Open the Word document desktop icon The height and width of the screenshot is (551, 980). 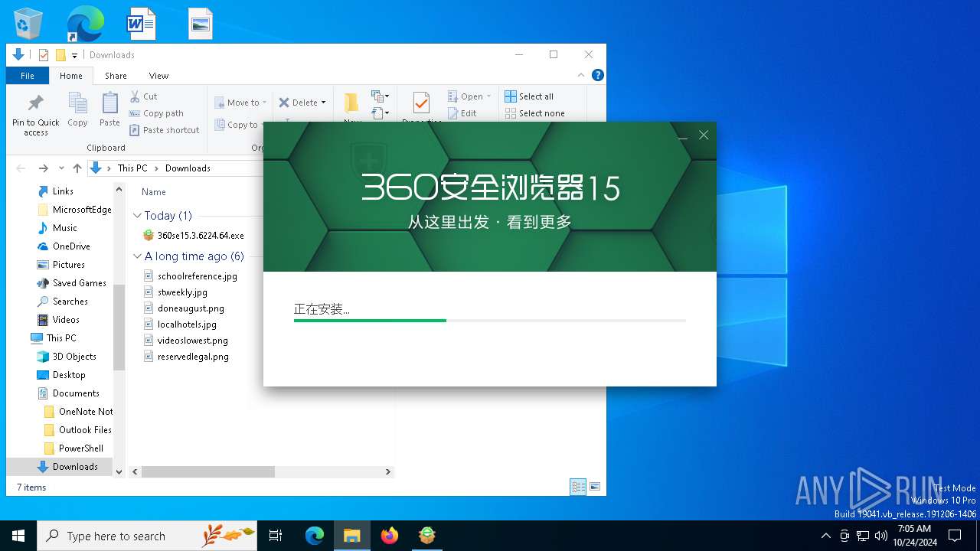click(141, 23)
